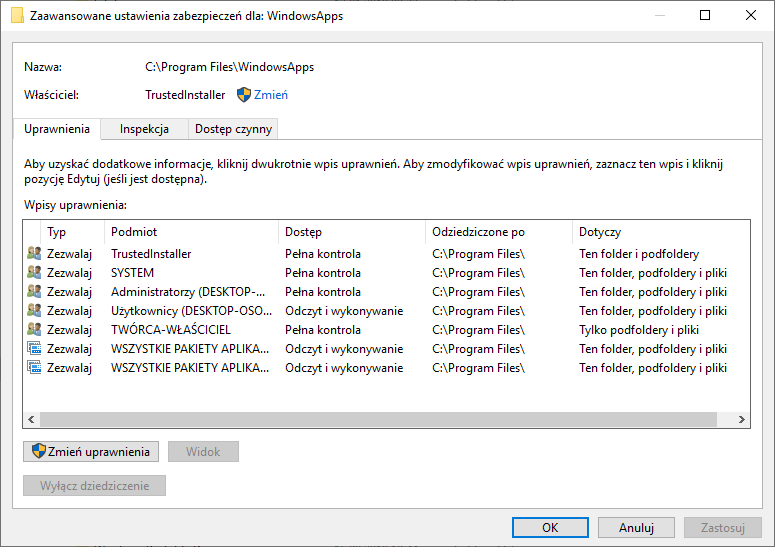
Task: Cancel the dialog with Anuluj
Action: (x=636, y=528)
